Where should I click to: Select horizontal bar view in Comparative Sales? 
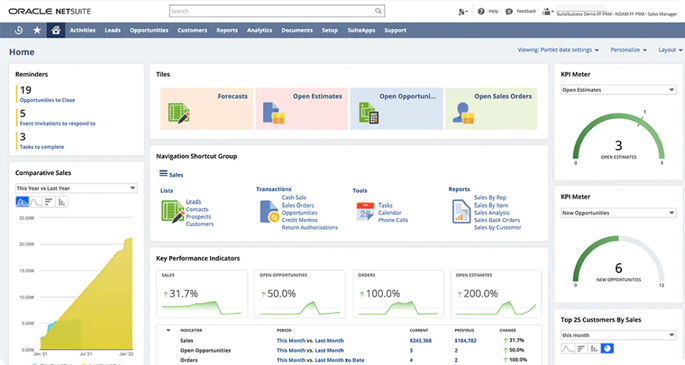pos(48,202)
